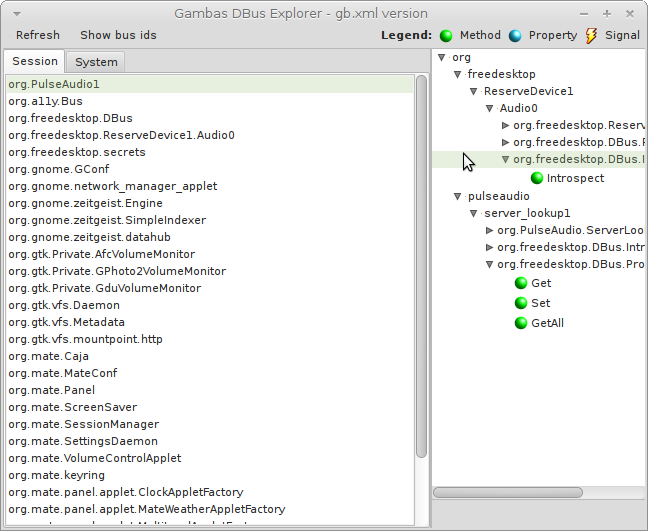This screenshot has width=648, height=531.
Task: Select org.mate.VolumeControlApplet entry
Action: [210, 458]
